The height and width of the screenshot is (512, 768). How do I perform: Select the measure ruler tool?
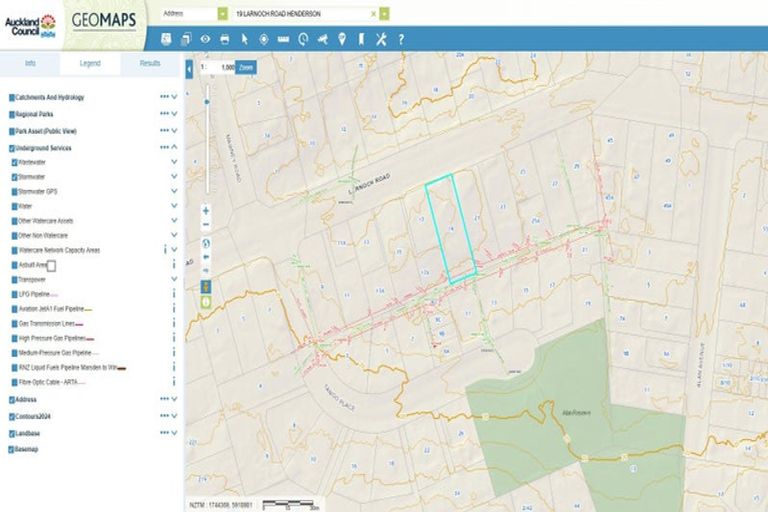point(282,39)
